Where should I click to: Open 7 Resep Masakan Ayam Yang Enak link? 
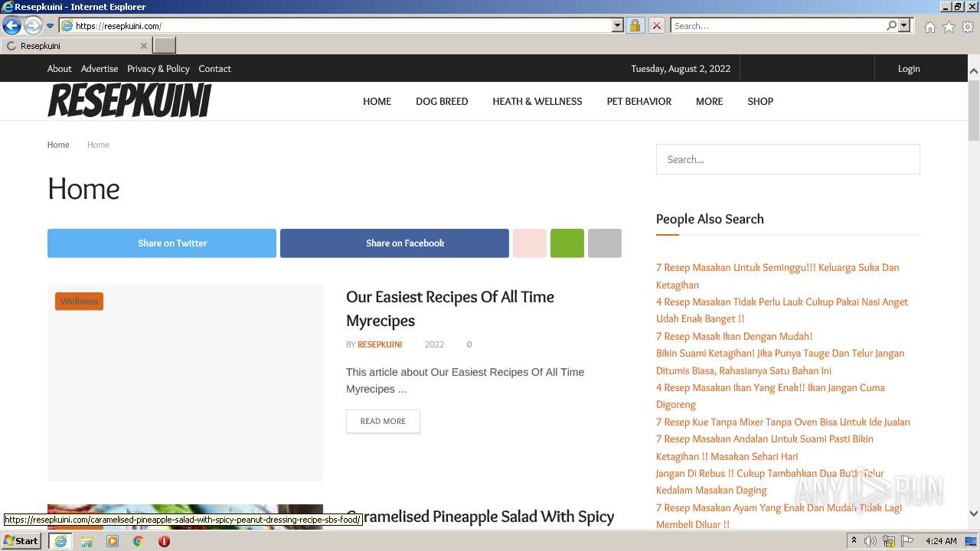(779, 516)
